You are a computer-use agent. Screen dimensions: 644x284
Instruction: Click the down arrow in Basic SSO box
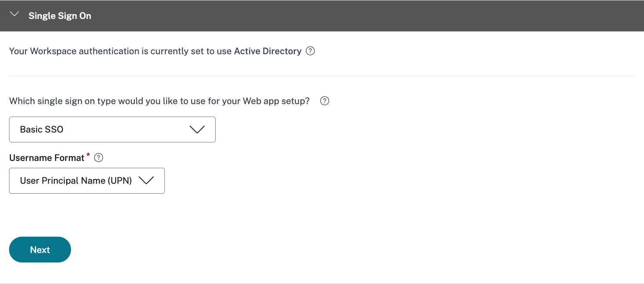point(197,130)
